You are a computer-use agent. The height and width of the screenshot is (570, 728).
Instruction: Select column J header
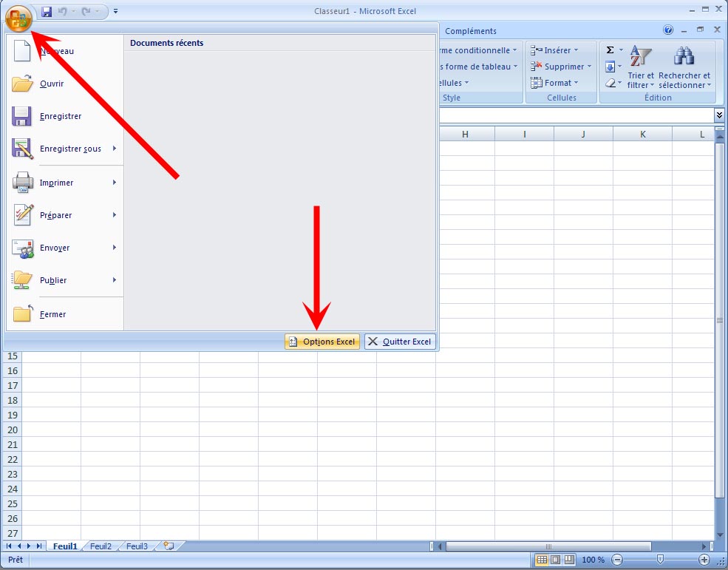(x=583, y=135)
